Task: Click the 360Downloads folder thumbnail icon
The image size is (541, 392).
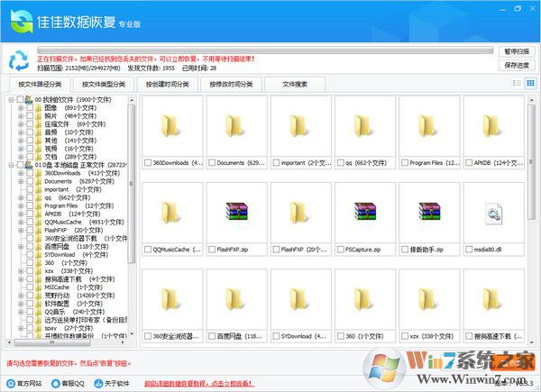Action: [x=171, y=126]
